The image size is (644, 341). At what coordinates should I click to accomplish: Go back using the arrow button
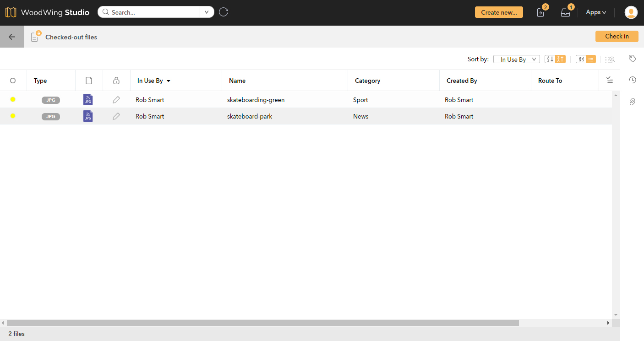pos(12,37)
